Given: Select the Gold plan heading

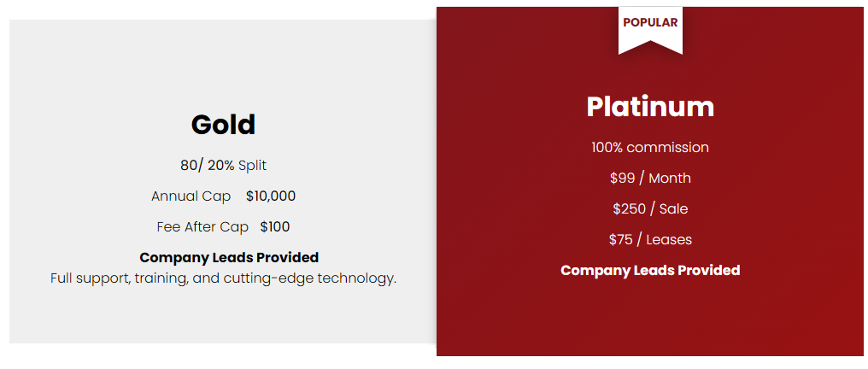Looking at the screenshot, I should (223, 125).
